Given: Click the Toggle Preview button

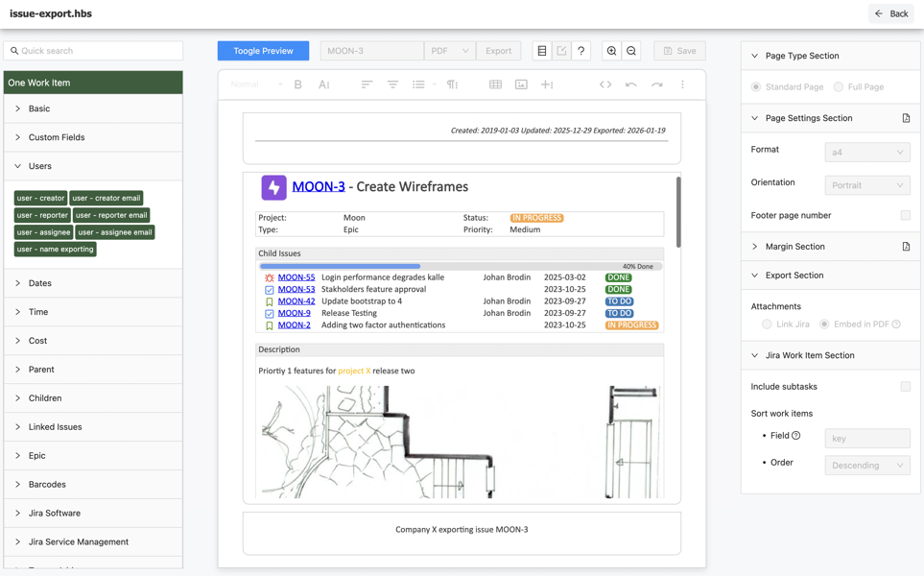Looking at the screenshot, I should [263, 51].
